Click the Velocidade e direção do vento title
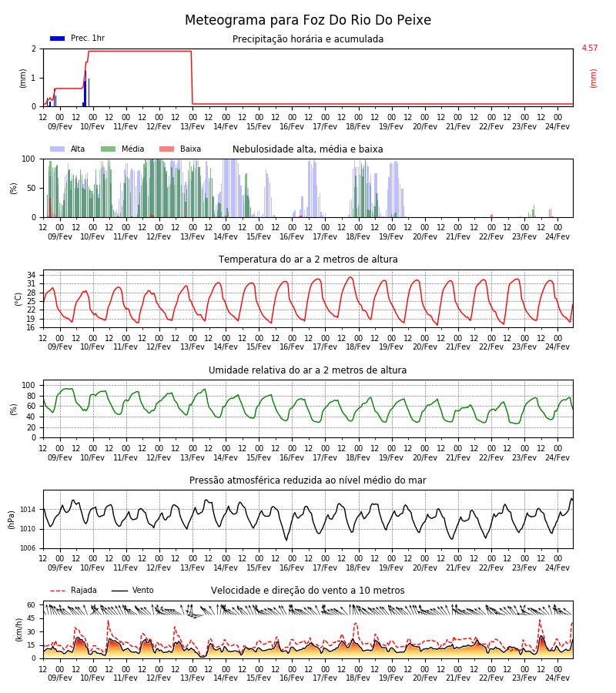The image size is (616, 693). [x=308, y=590]
